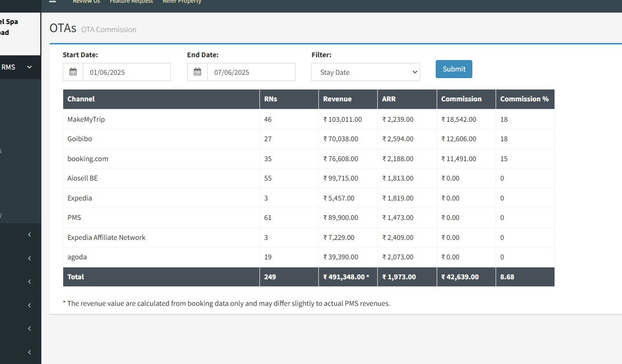This screenshot has width=622, height=364.
Task: Click booking.com ARR ₹ 2,188.00
Action: (398, 158)
